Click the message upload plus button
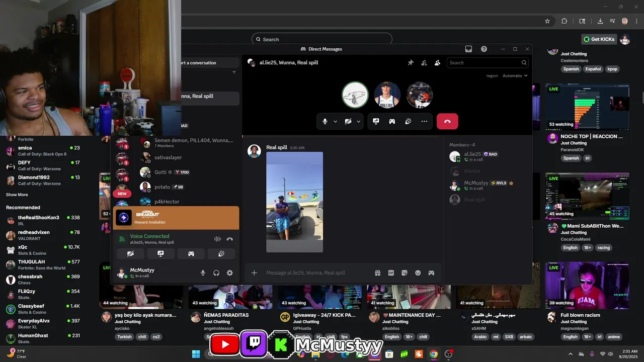Screen dimensions: 644x362 (x=254, y=273)
